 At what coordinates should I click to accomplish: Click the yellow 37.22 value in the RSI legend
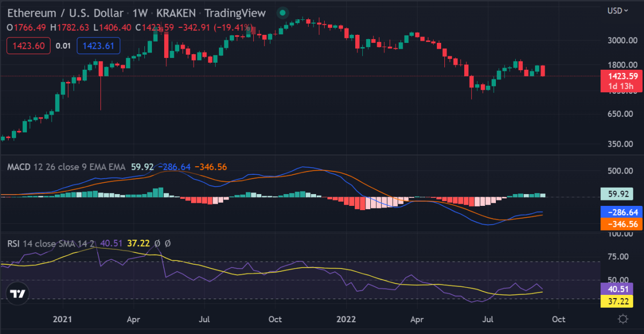point(138,243)
